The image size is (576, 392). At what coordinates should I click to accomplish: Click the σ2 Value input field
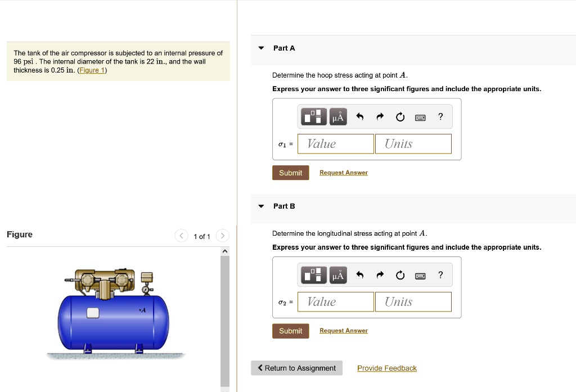click(x=336, y=302)
